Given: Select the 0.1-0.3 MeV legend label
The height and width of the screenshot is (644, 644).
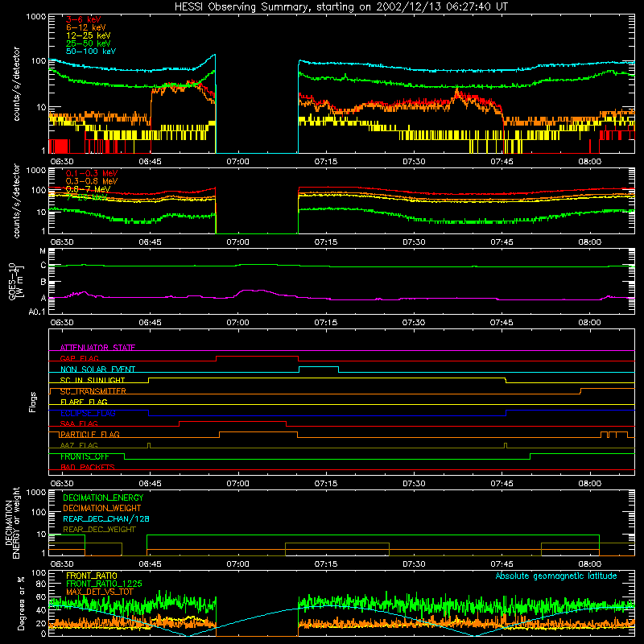Looking at the screenshot, I should tap(92, 173).
